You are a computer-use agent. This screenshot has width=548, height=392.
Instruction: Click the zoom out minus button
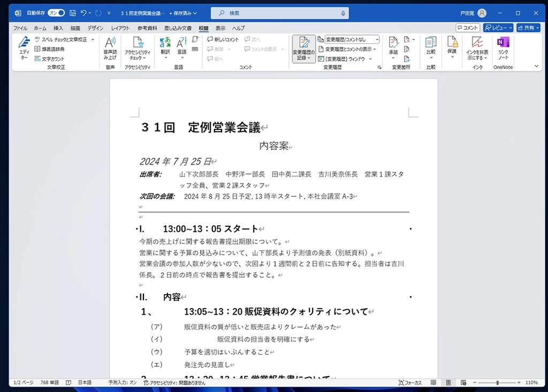coord(475,383)
